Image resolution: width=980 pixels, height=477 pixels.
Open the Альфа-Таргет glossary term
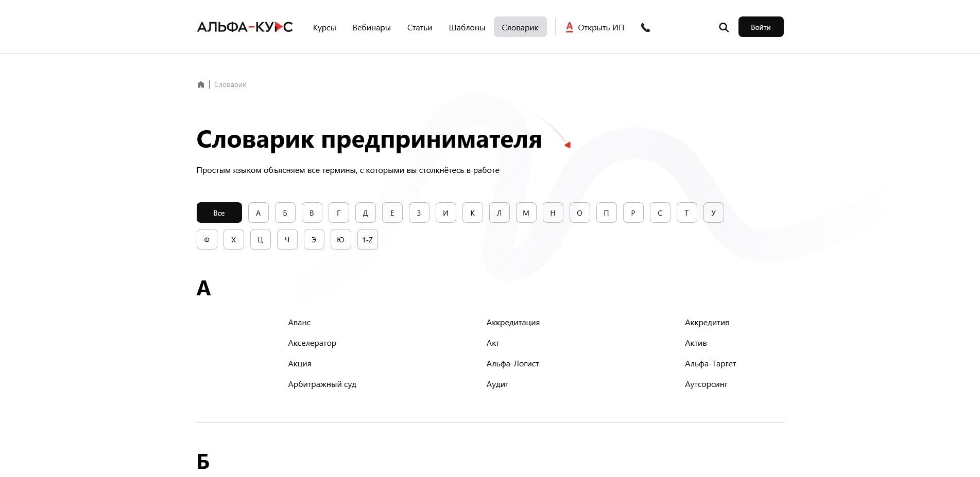point(710,364)
